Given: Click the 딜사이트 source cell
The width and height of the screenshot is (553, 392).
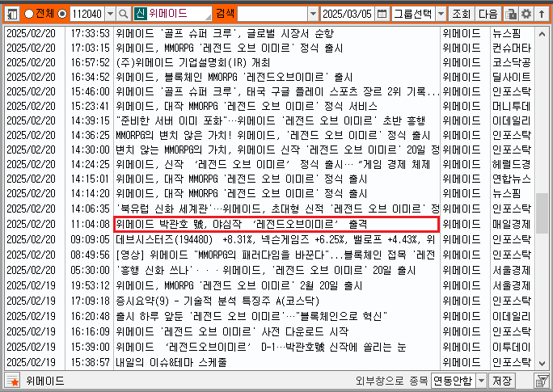Looking at the screenshot, I should point(512,77).
